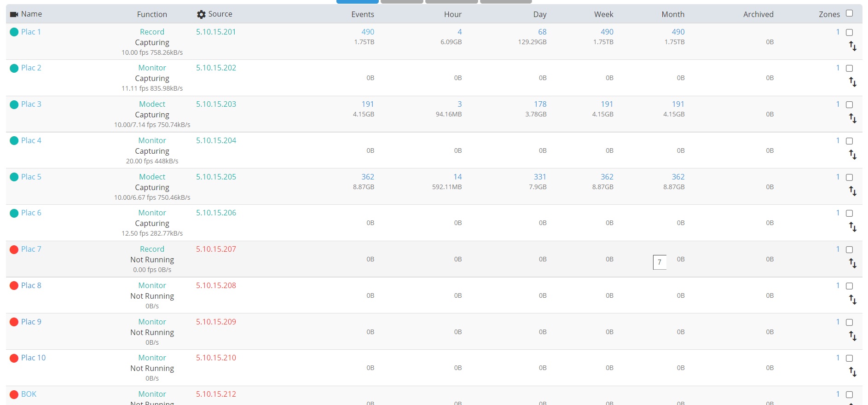Viewport: 868px width, 405px height.
Task: Open Plac 3 daily events count 178
Action: tap(540, 104)
